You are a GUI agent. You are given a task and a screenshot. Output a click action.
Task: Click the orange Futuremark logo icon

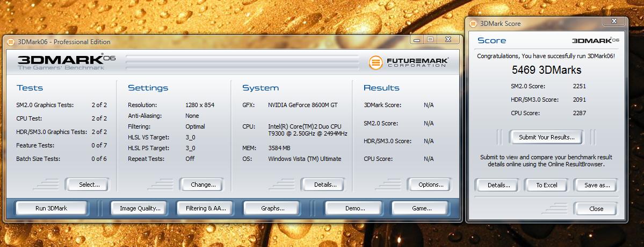point(376,62)
